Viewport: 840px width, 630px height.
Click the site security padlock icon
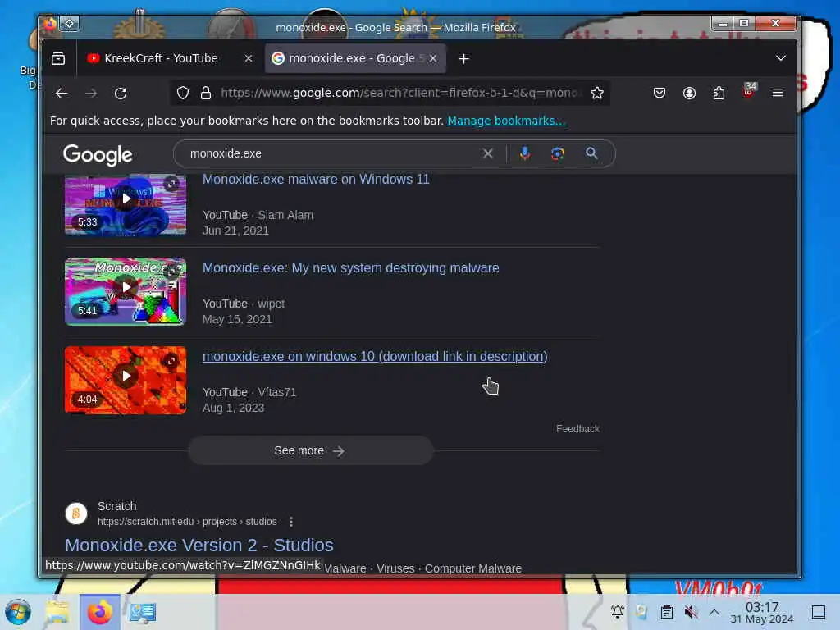tap(206, 94)
